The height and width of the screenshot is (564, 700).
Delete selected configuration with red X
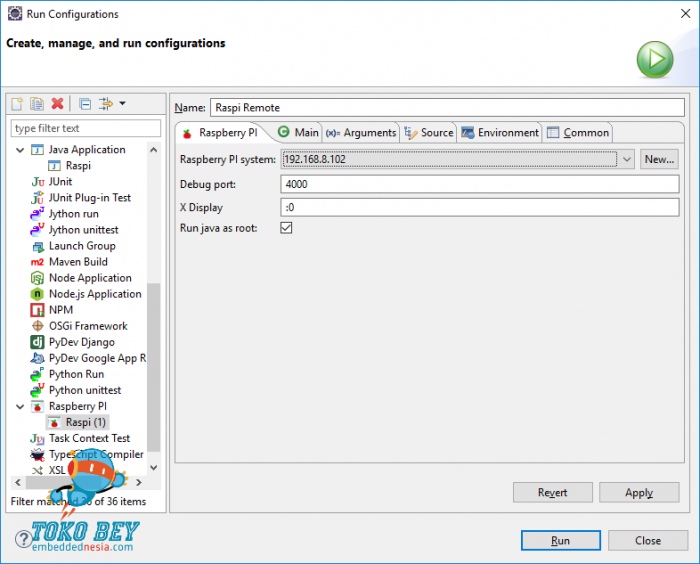pos(57,104)
